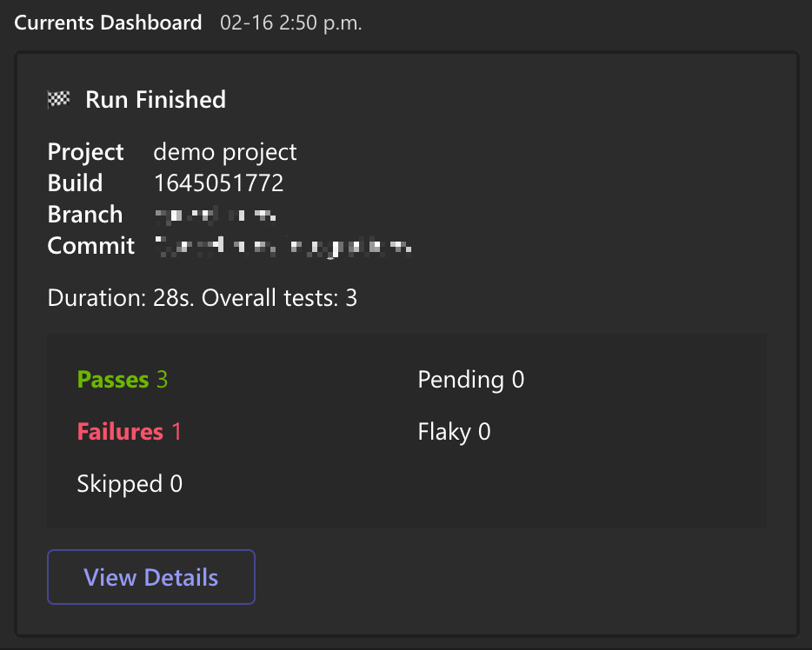Click the Branch label

[84, 215]
